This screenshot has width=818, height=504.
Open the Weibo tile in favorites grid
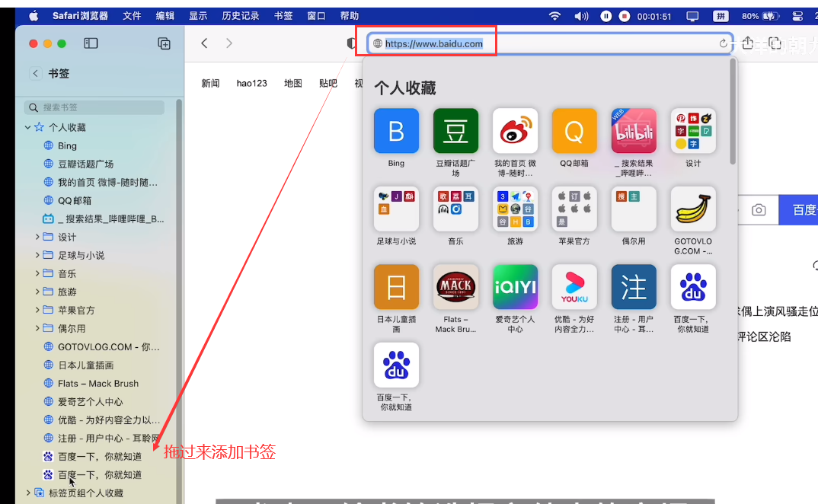516,130
